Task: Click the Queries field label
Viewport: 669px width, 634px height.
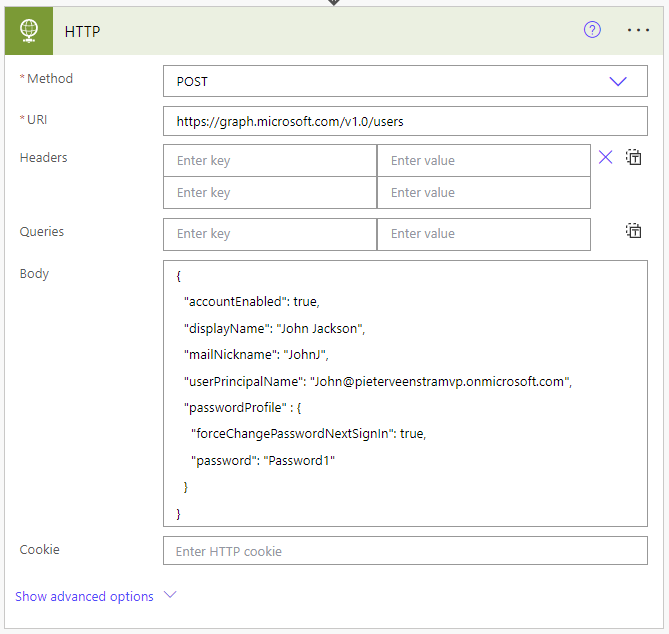Action: click(42, 231)
